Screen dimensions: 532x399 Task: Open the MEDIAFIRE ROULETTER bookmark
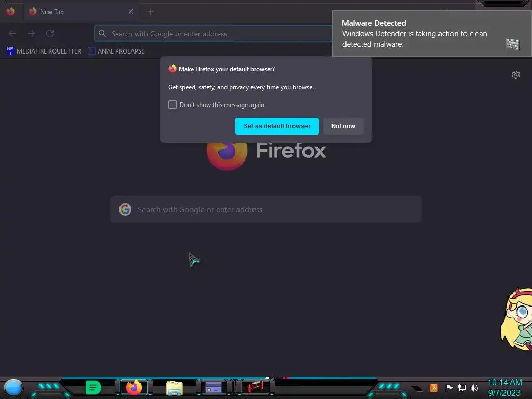(x=44, y=51)
